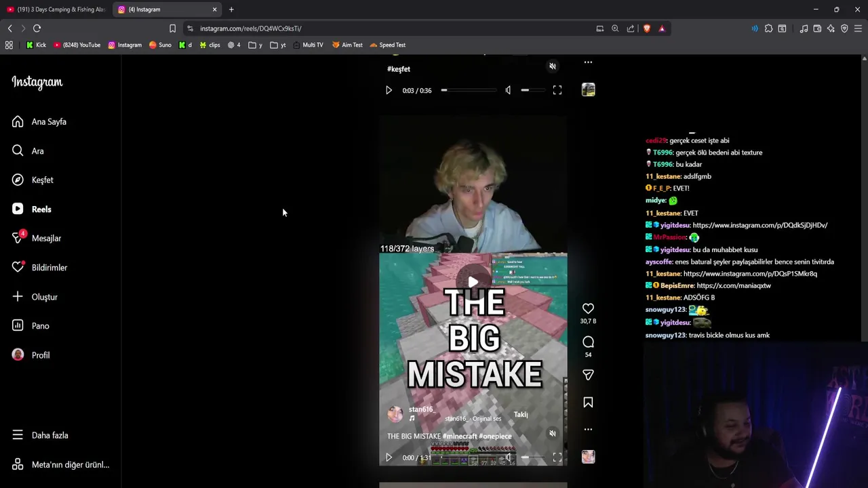
Task: Switch to 3 Days Camping & Fishing tab
Action: click(x=56, y=9)
